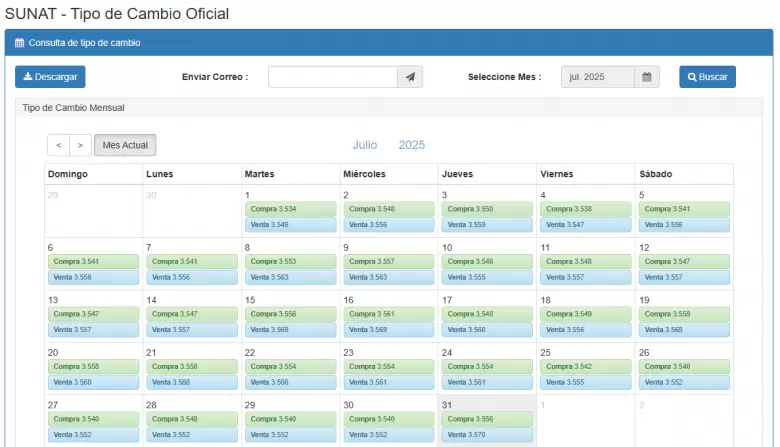Focus the Enviar Correo email field
780x447 pixels.
pos(333,77)
